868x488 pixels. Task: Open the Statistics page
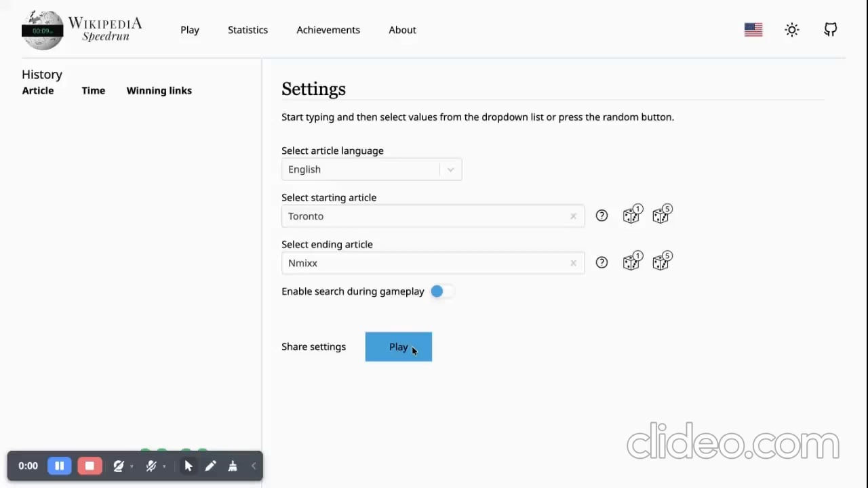[x=248, y=30]
